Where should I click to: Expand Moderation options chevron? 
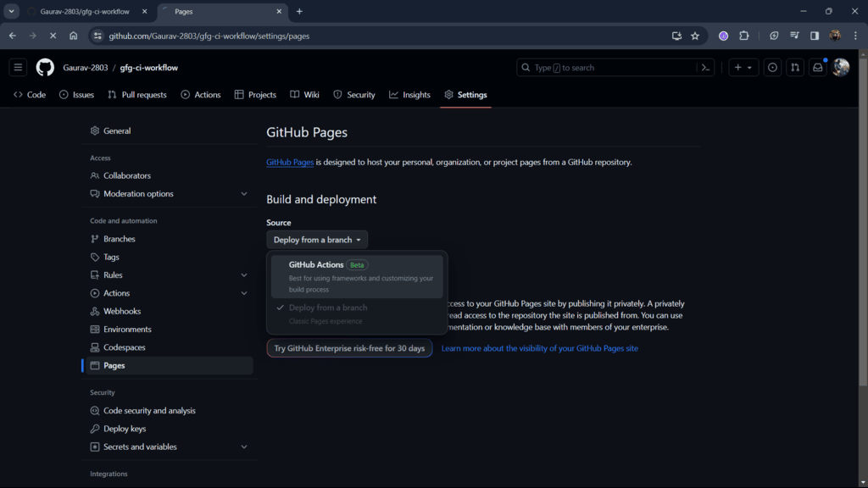pos(244,194)
